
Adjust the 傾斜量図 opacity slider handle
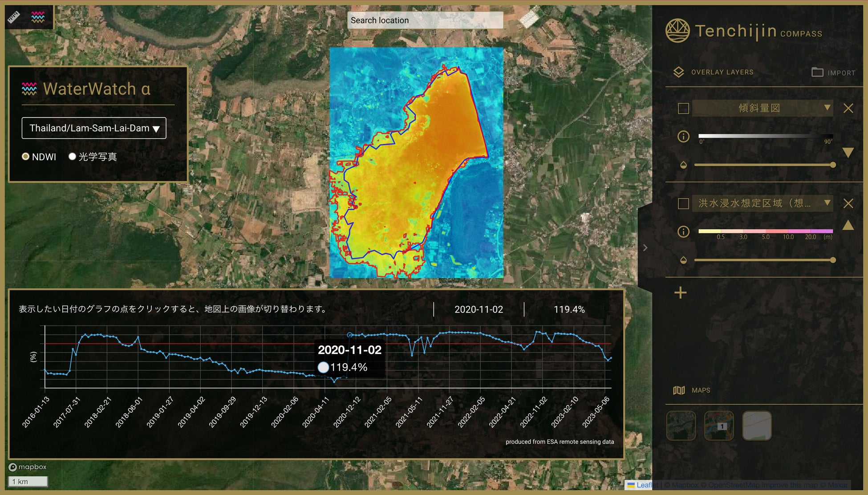833,165
